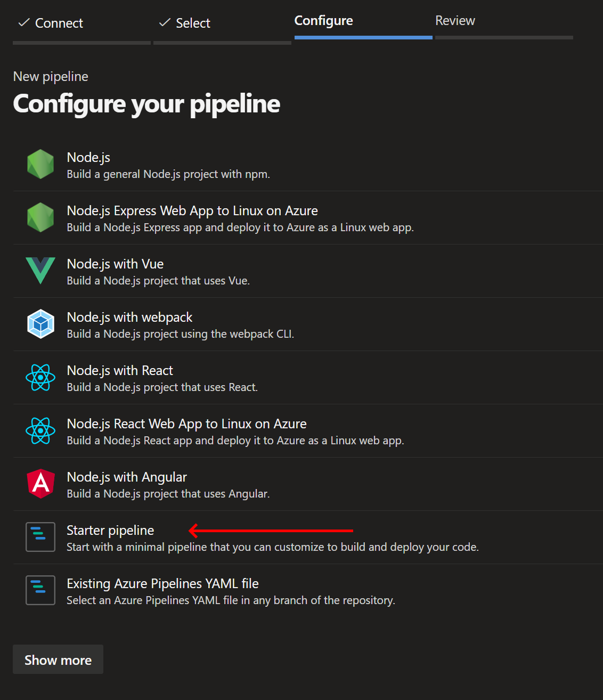This screenshot has height=700, width=603.
Task: Click the Starter pipeline file icon
Action: pyautogui.click(x=40, y=536)
